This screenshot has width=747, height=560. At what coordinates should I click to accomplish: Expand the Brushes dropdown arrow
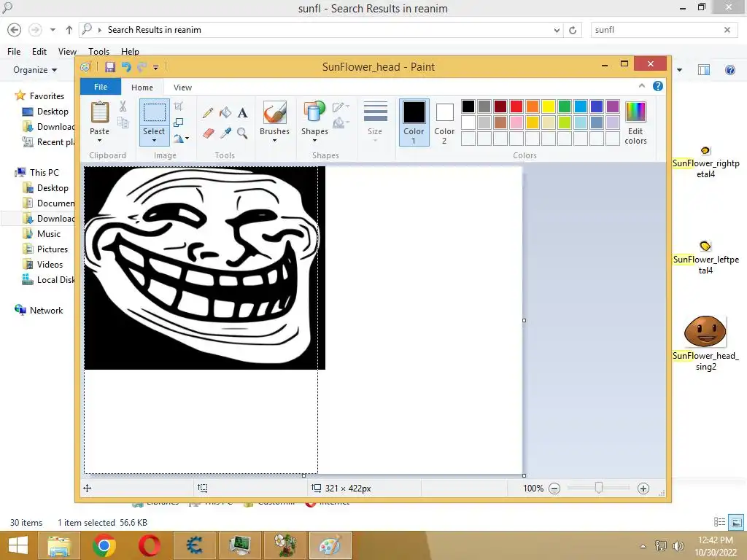tap(275, 141)
